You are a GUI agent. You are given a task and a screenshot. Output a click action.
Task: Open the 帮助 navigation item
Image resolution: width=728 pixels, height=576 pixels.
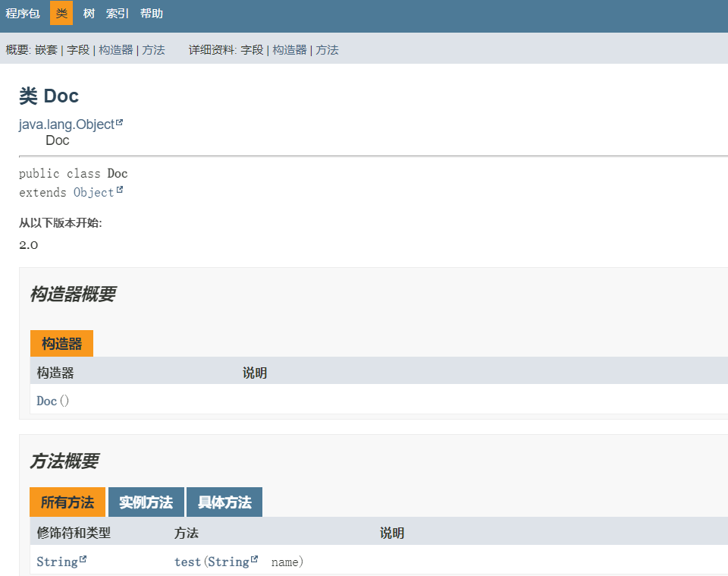152,14
